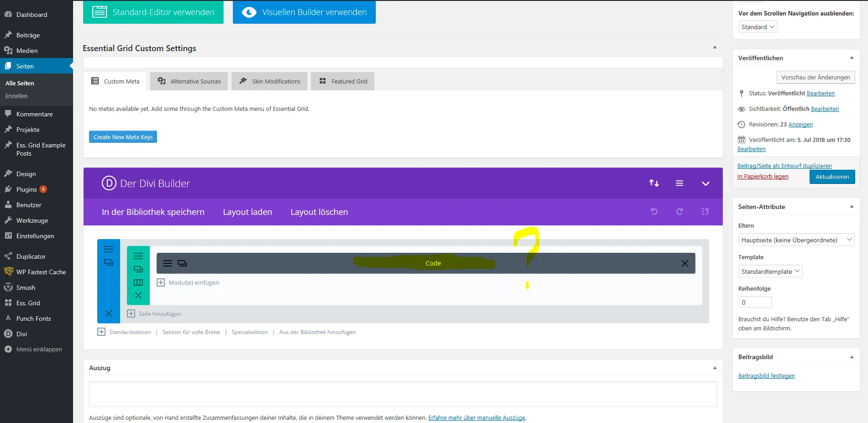Switch to Custom Meta tab
The height and width of the screenshot is (423, 868).
point(115,81)
